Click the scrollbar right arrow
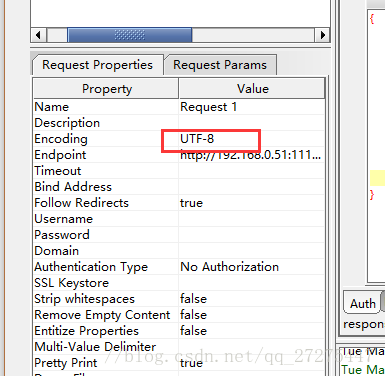Image resolution: width=385 pixels, height=376 pixels. 322,35
